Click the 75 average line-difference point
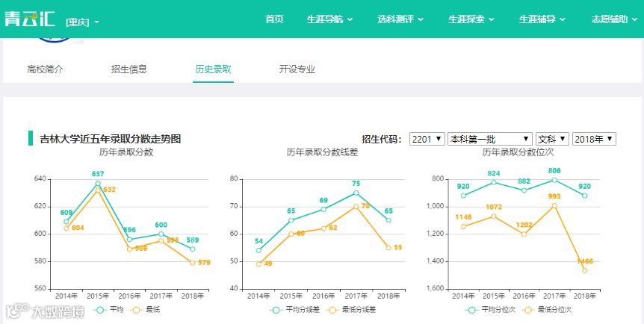 tap(356, 193)
